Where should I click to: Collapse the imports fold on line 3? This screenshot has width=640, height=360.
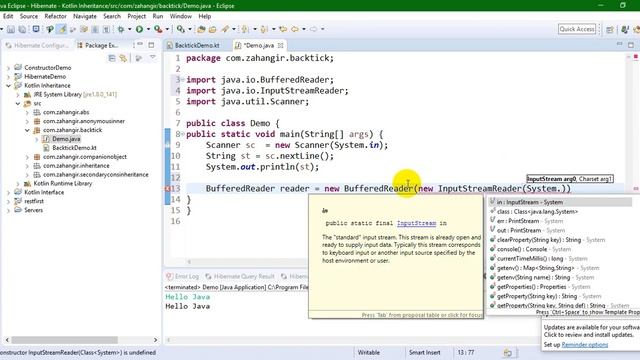pos(183,80)
